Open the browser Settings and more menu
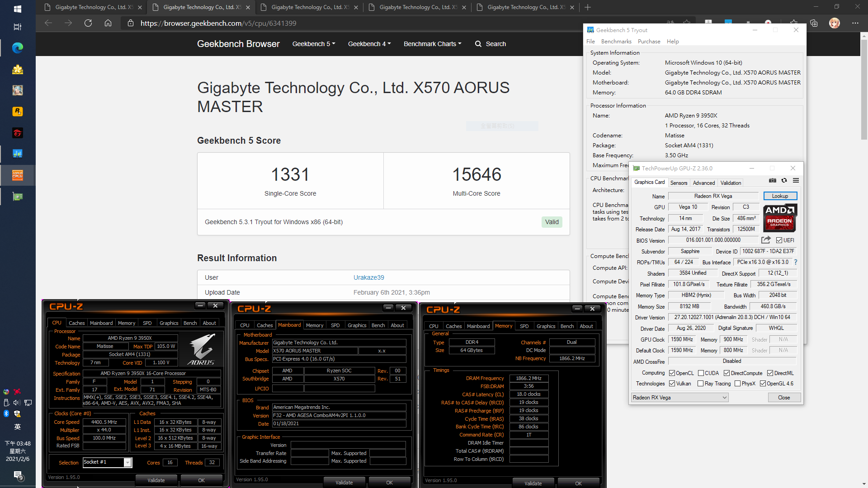This screenshot has height=488, width=868. 855,23
